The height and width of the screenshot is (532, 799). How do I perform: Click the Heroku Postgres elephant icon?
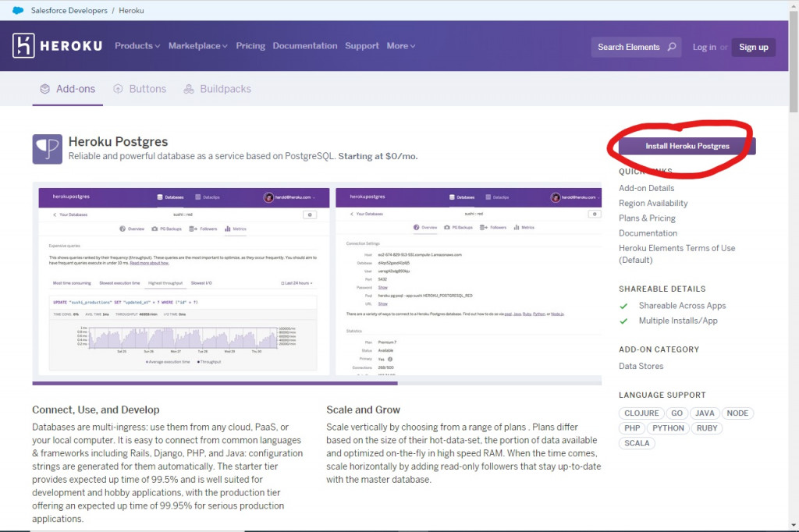[48, 149]
